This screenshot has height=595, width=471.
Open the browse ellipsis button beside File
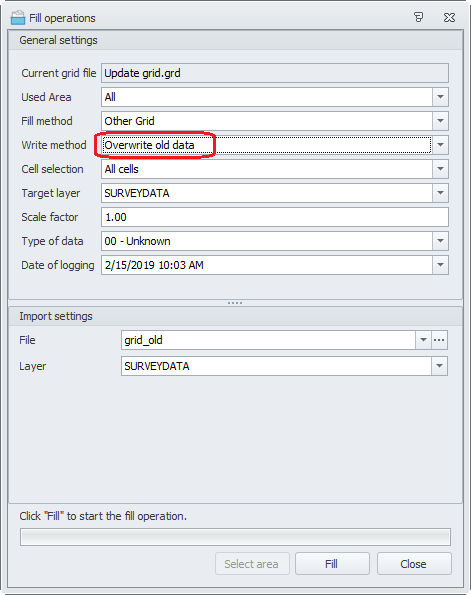[439, 340]
